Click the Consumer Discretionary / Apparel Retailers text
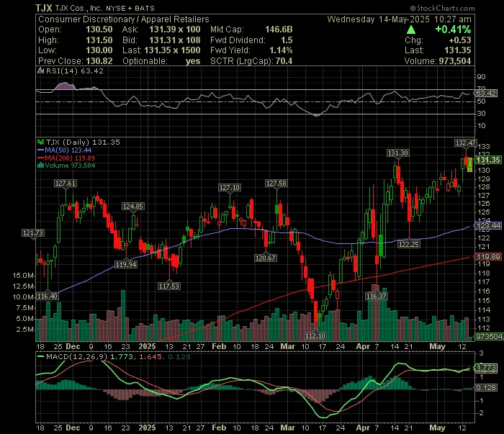Screen dimensions: 504x434 coord(124,19)
